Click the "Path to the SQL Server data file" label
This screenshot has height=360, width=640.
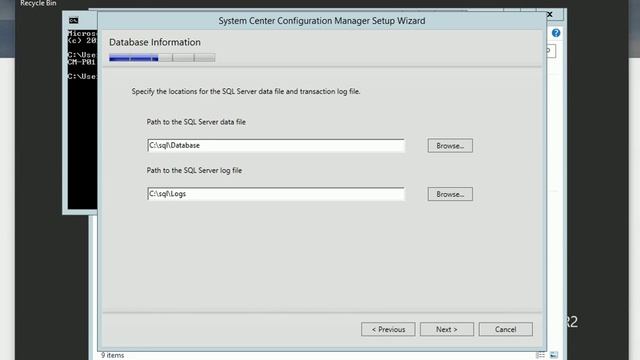[x=196, y=122]
